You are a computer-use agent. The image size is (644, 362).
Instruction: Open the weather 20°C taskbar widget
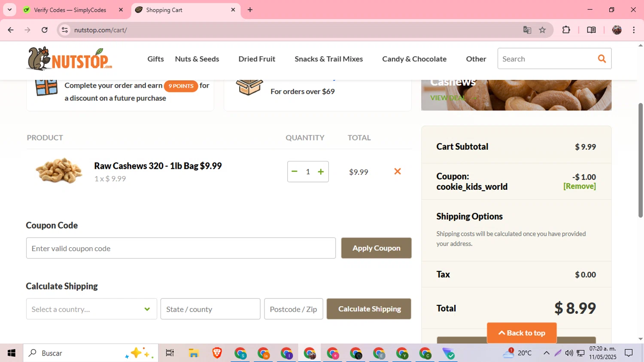click(517, 353)
